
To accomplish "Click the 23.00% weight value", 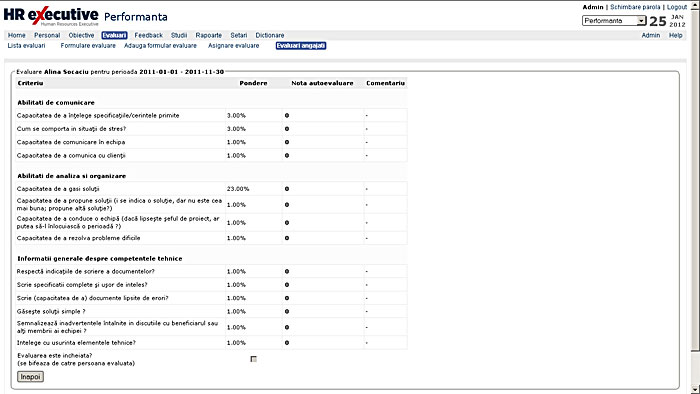I will pyautogui.click(x=238, y=189).
